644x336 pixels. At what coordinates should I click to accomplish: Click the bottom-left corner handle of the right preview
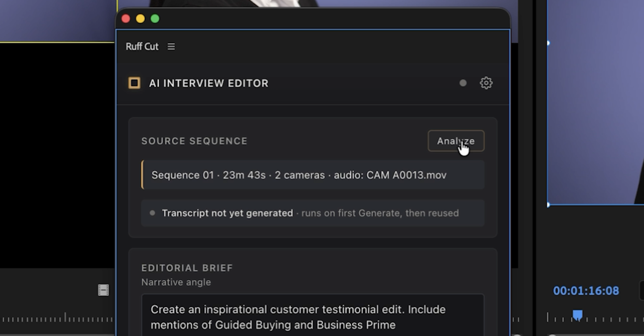(548, 205)
